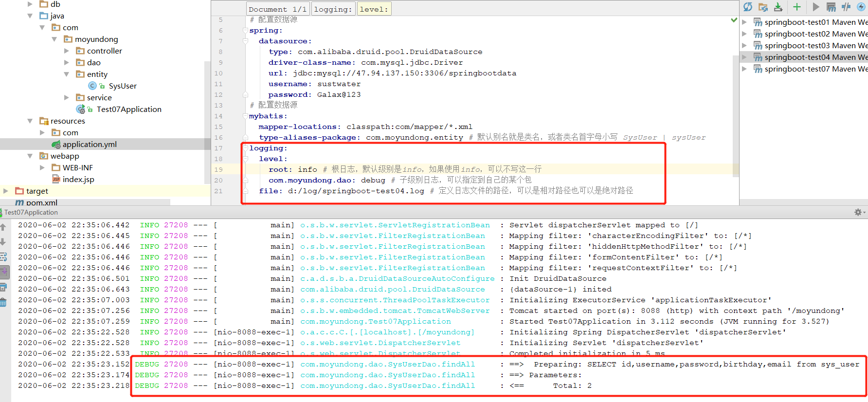Screen dimensions: 868x402
Task: Click the Maven Run build play icon
Action: tap(816, 7)
